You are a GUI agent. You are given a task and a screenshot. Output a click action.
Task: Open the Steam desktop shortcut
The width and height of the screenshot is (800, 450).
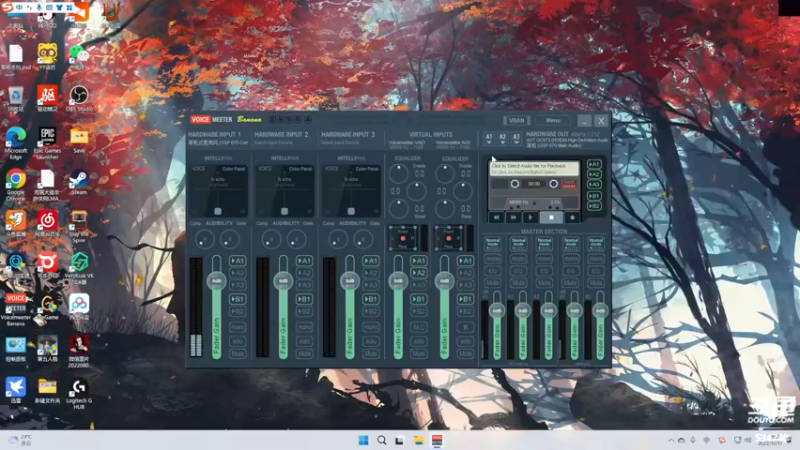tap(79, 182)
